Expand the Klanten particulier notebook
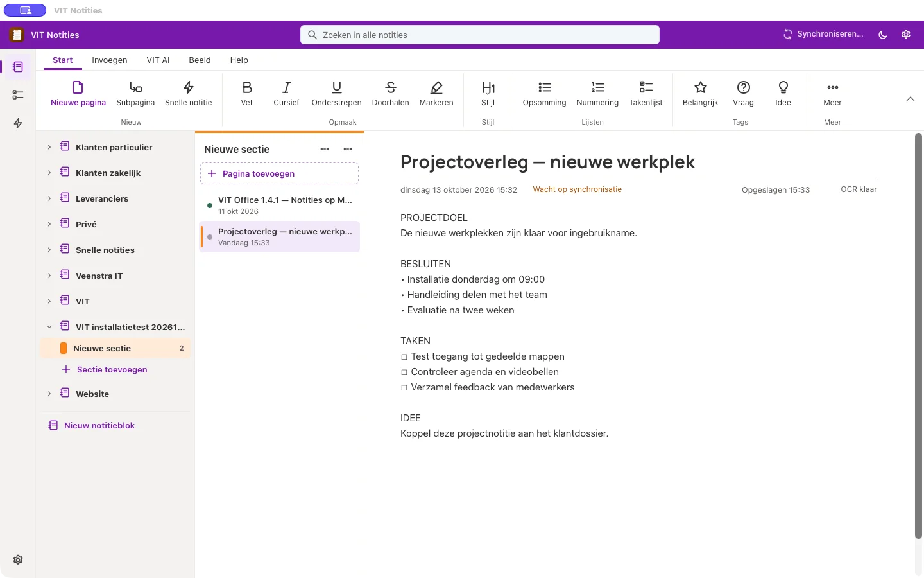The image size is (924, 578). (x=49, y=147)
